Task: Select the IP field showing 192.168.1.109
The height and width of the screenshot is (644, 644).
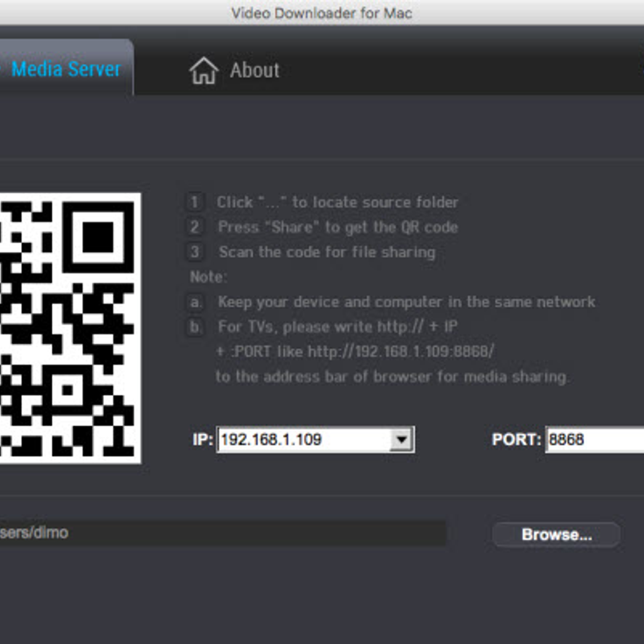Action: pos(315,440)
